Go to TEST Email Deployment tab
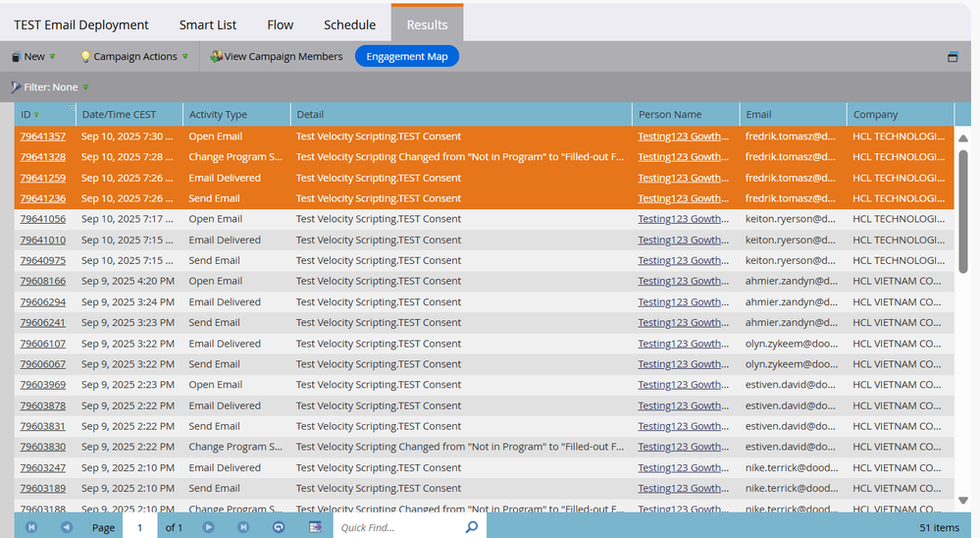The width and height of the screenshot is (980, 538). [x=81, y=25]
